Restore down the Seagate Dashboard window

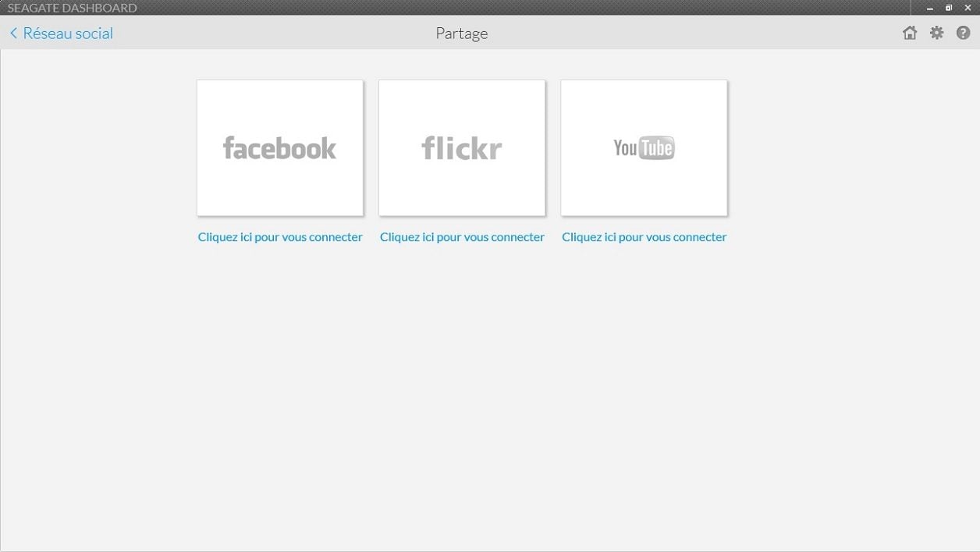tap(949, 8)
